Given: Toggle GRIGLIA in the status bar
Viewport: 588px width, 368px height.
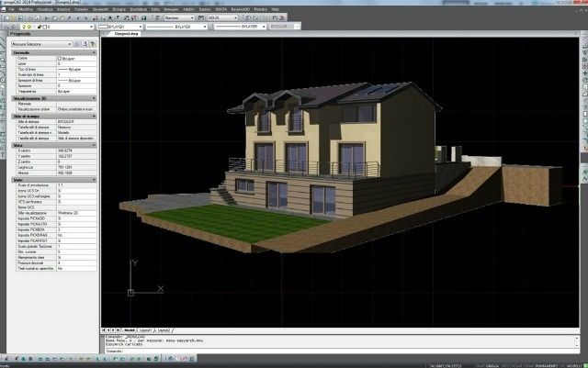Looking at the screenshot, I should point(492,366).
